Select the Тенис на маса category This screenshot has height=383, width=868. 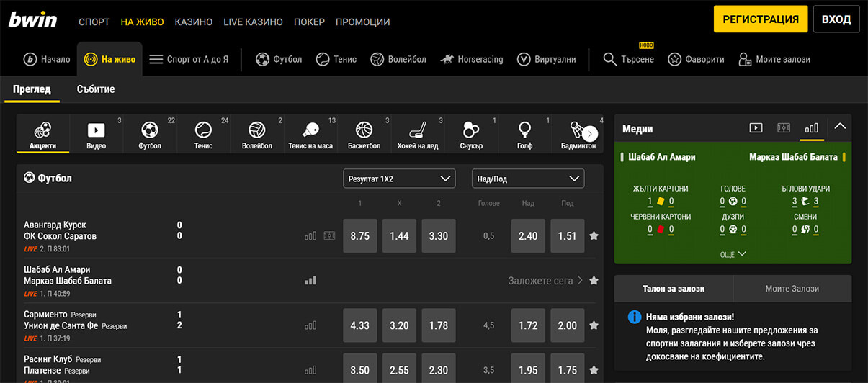pos(310,134)
